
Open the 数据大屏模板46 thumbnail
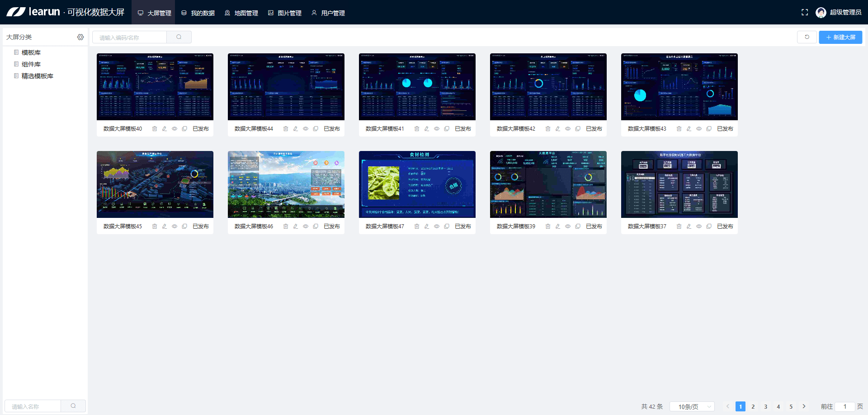(x=286, y=184)
